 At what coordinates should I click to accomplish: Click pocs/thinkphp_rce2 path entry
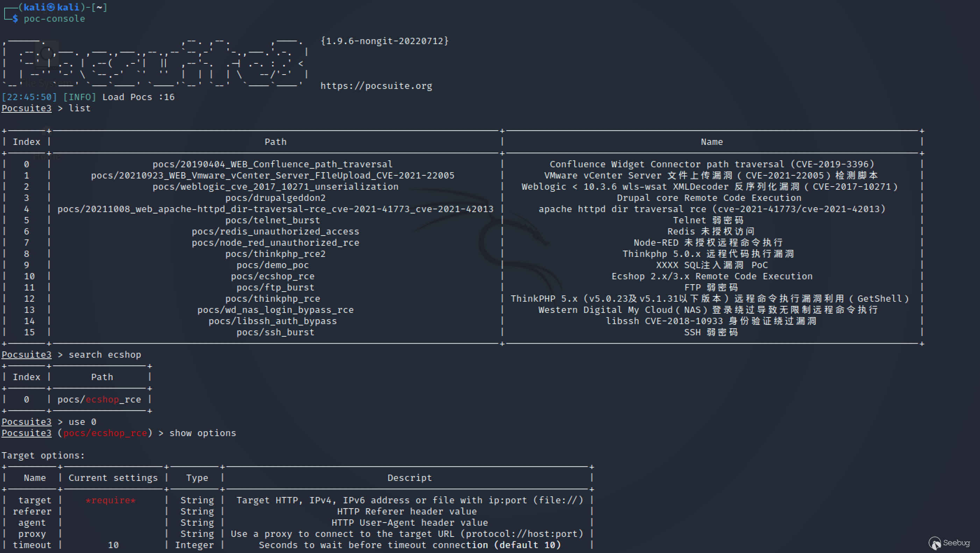tap(275, 254)
